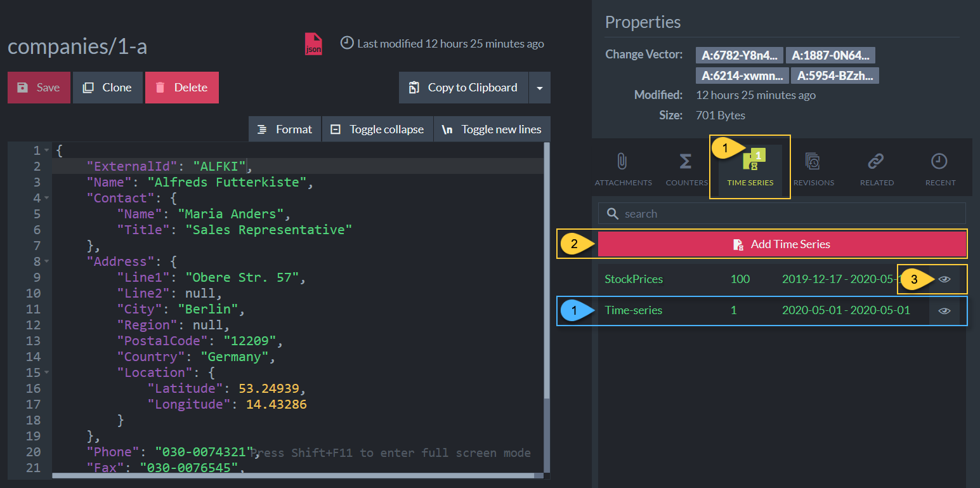Clone the companies/1-a document
This screenshot has width=980, height=488.
click(108, 88)
